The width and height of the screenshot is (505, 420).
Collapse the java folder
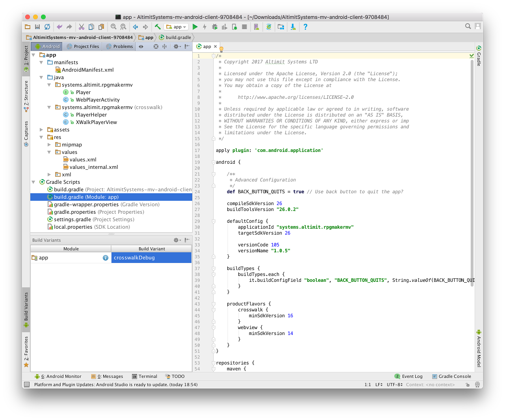(41, 77)
